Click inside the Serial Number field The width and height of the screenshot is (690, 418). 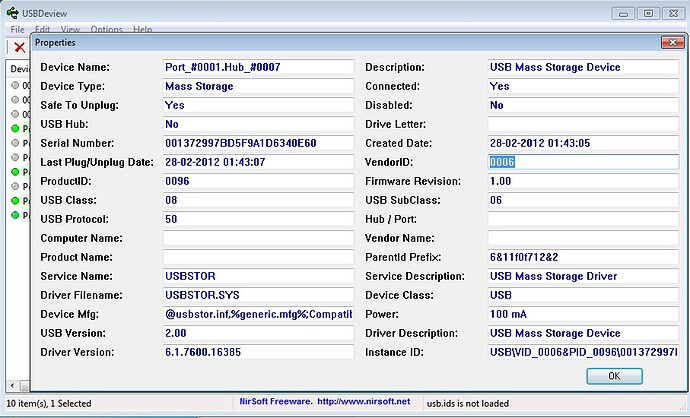tap(258, 143)
